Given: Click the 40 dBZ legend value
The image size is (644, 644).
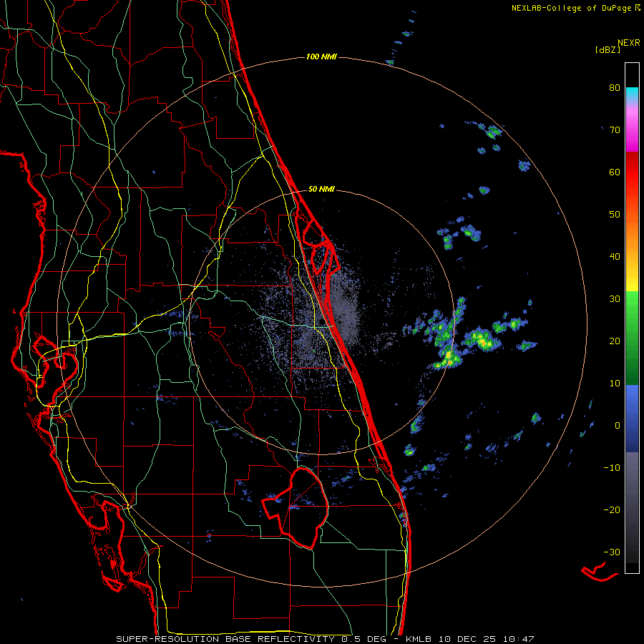Looking at the screenshot, I should (615, 257).
